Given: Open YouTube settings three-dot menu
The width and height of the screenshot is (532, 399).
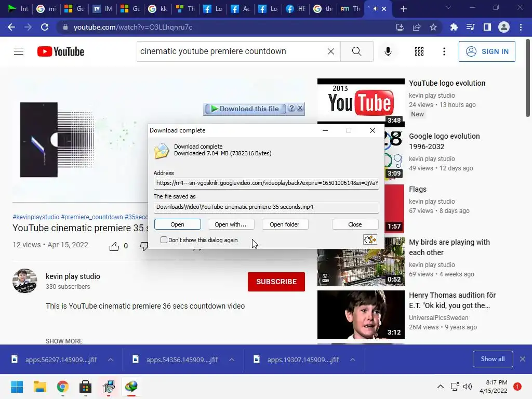Looking at the screenshot, I should click(x=444, y=51).
